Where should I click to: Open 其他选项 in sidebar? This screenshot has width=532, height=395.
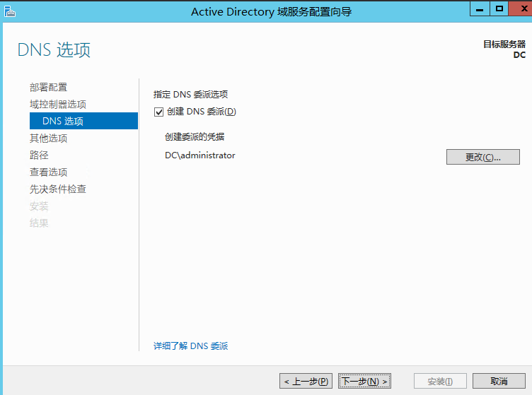(x=49, y=138)
